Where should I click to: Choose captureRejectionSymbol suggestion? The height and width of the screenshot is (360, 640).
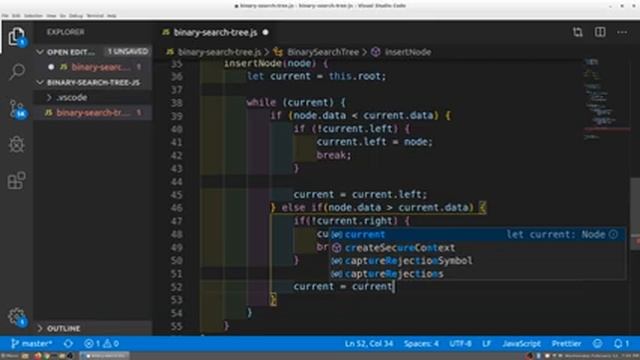(x=478, y=261)
